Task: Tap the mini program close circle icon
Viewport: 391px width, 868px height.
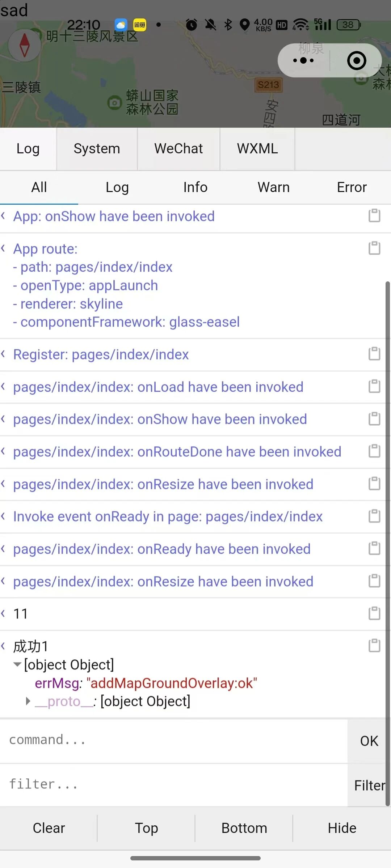Action: click(357, 60)
